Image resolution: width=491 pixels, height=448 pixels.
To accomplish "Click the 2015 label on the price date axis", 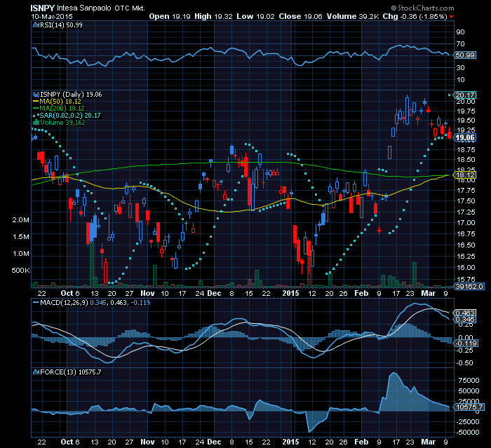I will click(290, 293).
